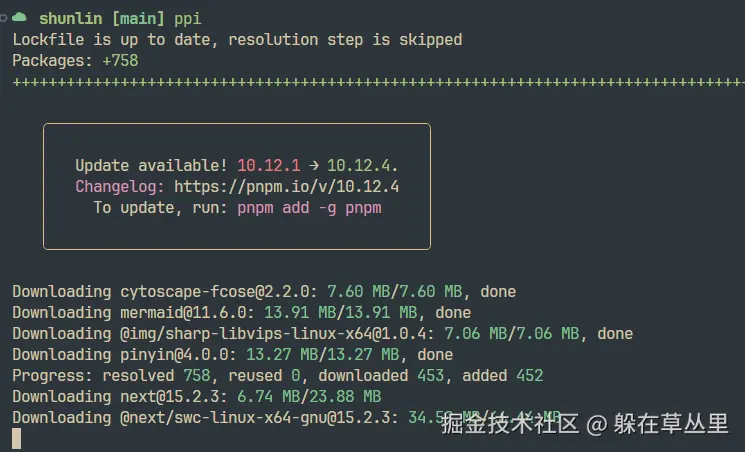Click the new version number 10.12.4
745x452 pixels.
point(360,165)
